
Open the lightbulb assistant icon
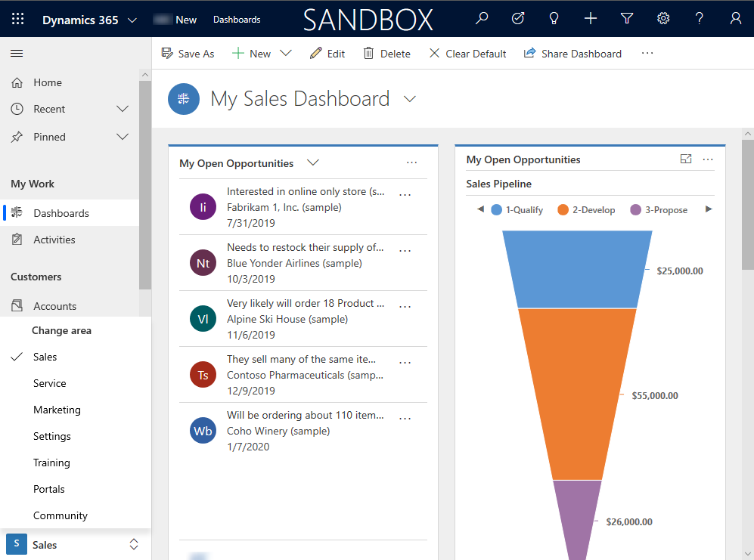coord(554,19)
